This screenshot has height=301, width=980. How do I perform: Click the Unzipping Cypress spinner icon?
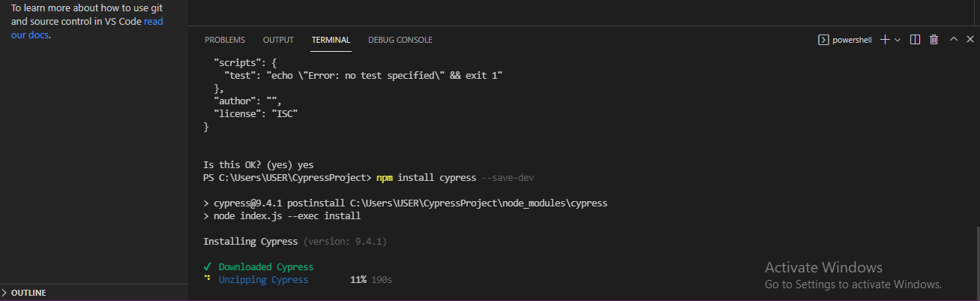click(x=207, y=279)
